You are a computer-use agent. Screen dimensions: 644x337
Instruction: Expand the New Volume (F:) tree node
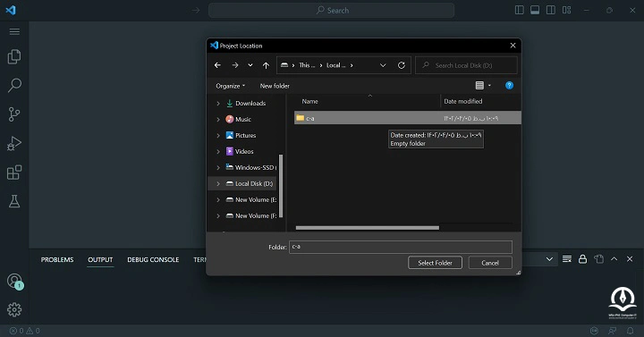pyautogui.click(x=218, y=215)
